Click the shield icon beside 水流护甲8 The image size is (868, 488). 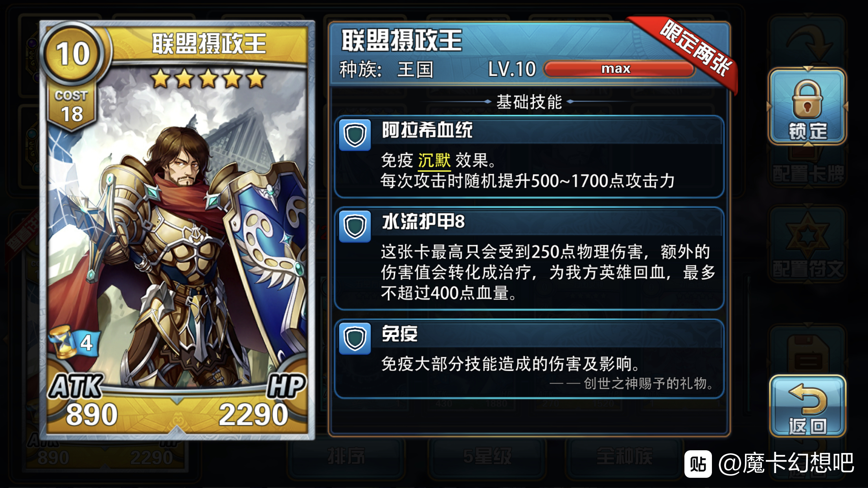click(x=355, y=226)
